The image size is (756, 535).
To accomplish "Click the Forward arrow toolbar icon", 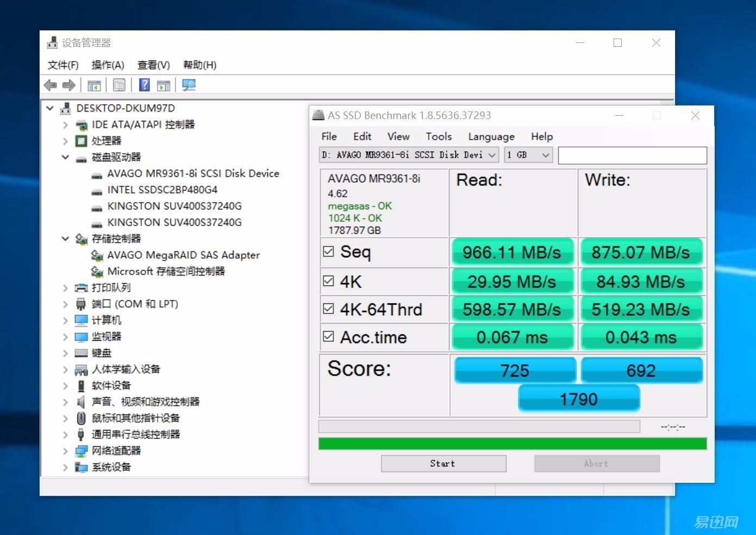I will 69,85.
